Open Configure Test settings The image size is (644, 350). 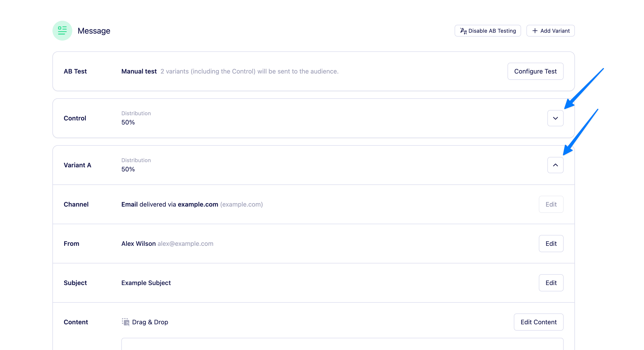(x=535, y=71)
